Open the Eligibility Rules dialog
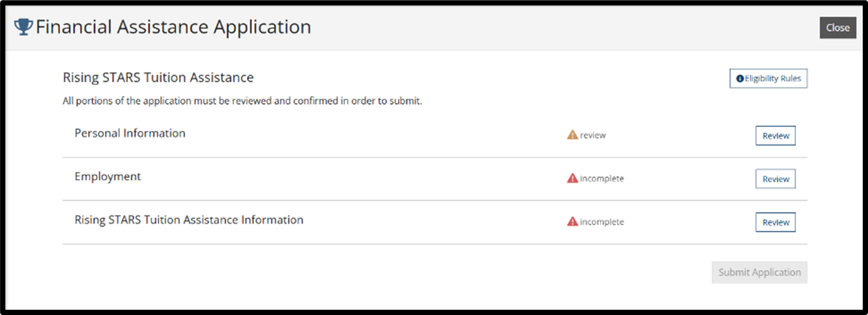Viewport: 868px width, 315px height. click(x=769, y=79)
